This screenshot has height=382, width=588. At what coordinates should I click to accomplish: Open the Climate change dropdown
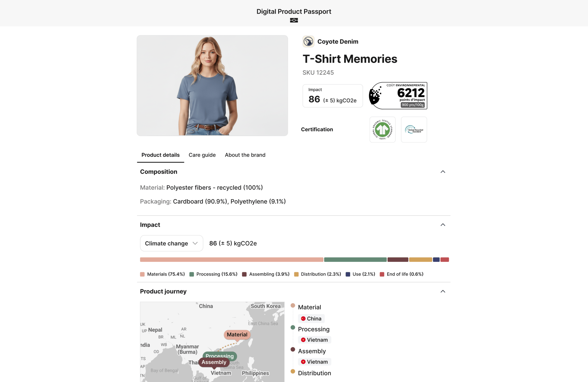[x=171, y=243]
